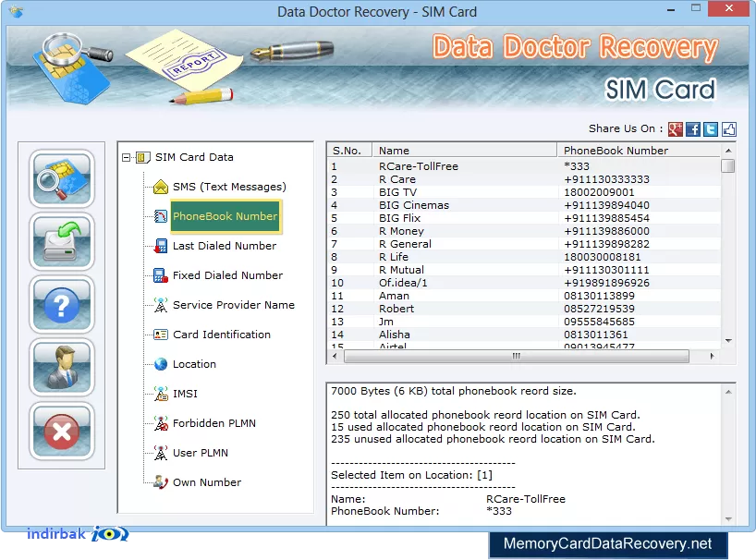The height and width of the screenshot is (560, 756).
Task: Click horizontal scrollbar right arrow
Action: [713, 356]
